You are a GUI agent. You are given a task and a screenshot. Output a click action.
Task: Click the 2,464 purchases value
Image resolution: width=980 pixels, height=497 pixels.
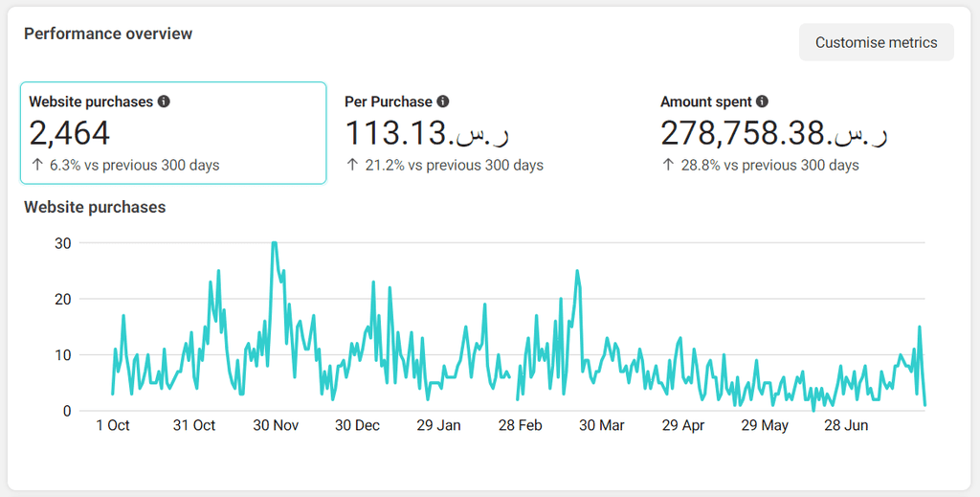click(x=69, y=133)
